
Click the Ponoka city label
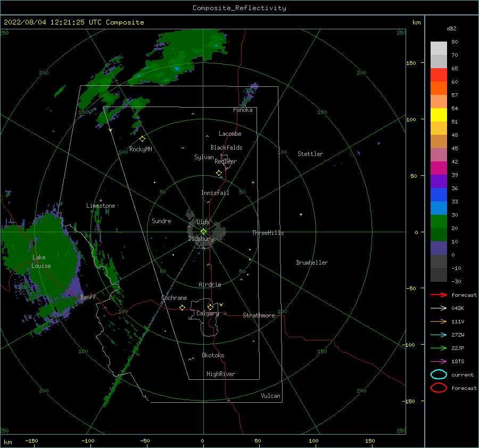click(243, 110)
